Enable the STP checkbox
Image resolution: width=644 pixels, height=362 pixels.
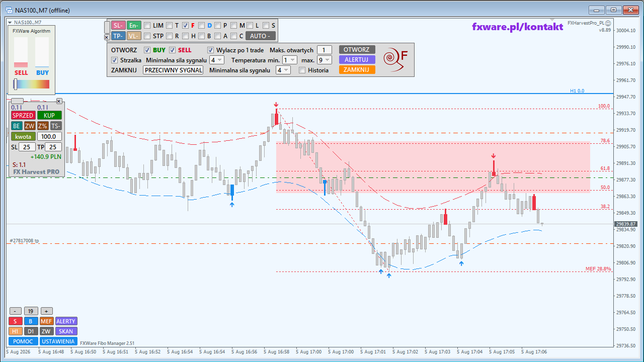(147, 36)
